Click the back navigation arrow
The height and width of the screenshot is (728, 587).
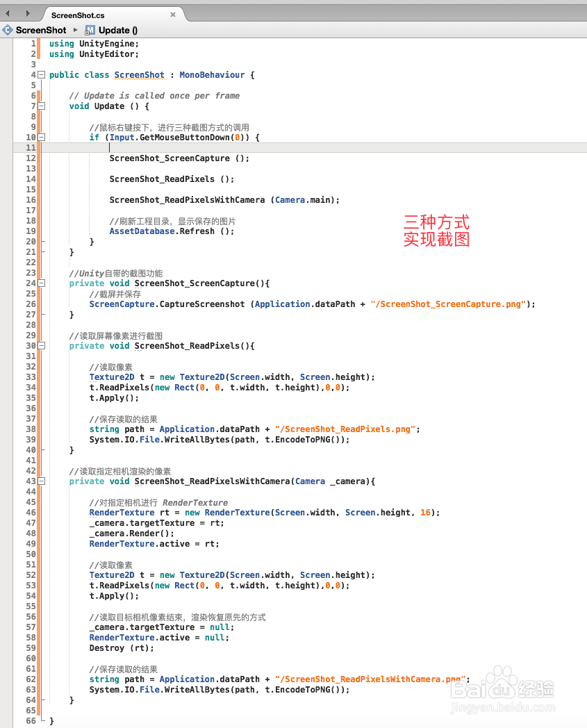click(x=8, y=12)
